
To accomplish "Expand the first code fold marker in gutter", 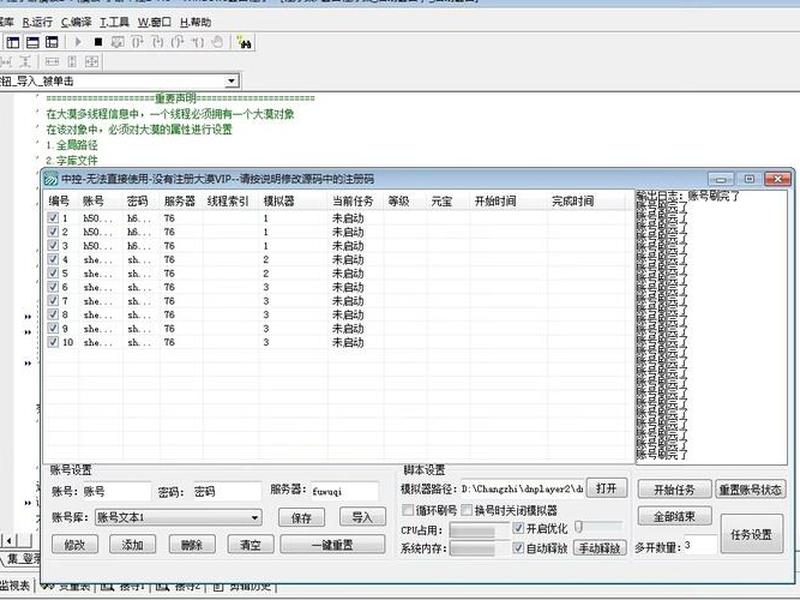I will point(28,317).
